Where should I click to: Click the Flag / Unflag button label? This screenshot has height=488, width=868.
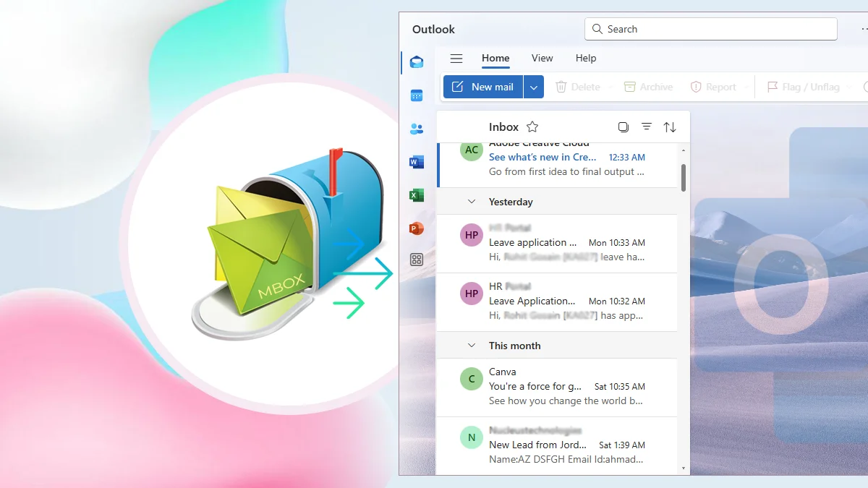pyautogui.click(x=811, y=87)
